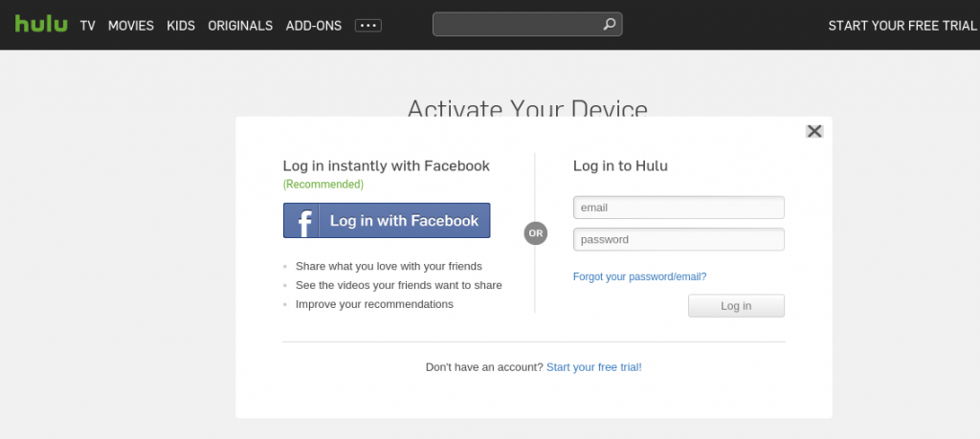The width and height of the screenshot is (980, 439).
Task: Navigate to Add-ons
Action: click(x=314, y=26)
